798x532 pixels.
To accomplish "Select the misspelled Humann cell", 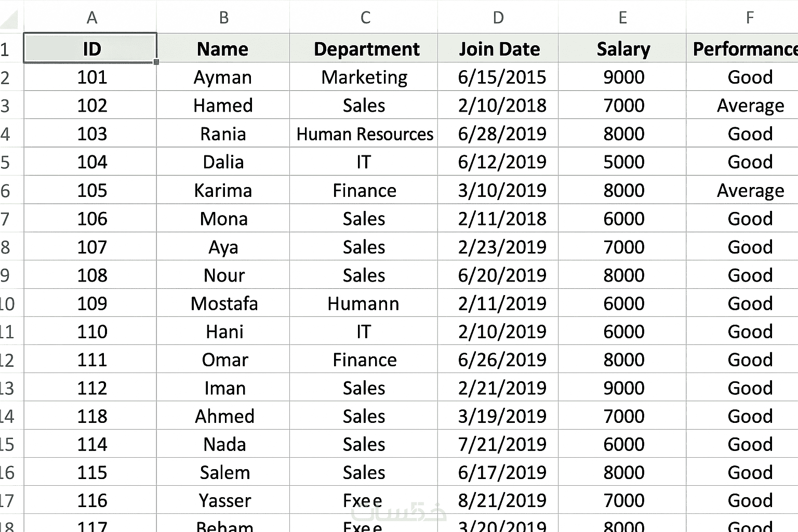I will coord(363,303).
